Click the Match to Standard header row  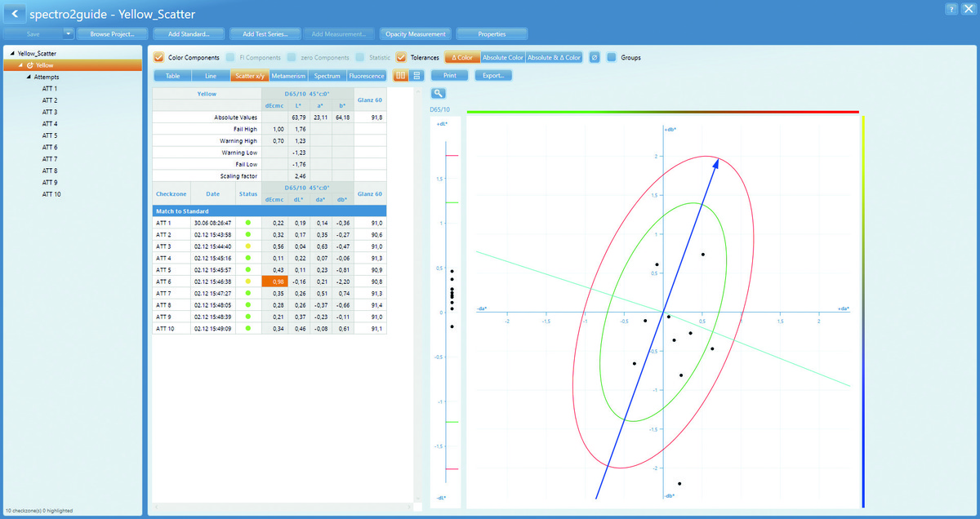point(269,211)
